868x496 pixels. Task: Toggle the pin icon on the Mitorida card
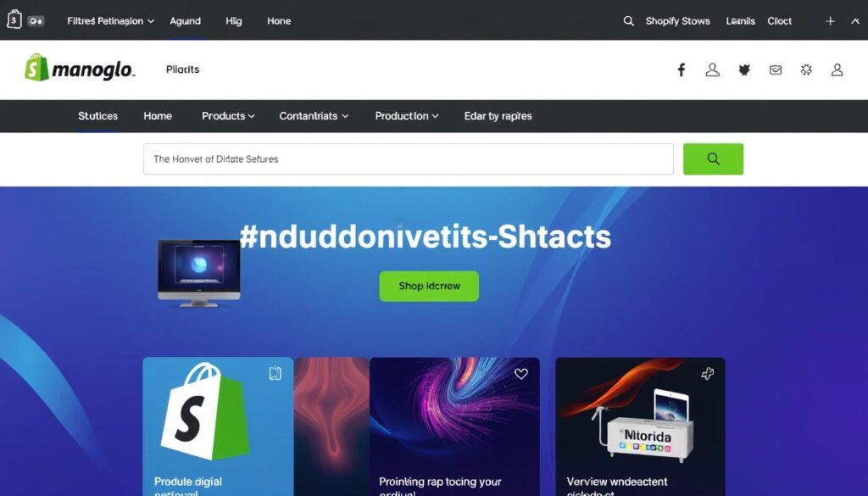708,374
